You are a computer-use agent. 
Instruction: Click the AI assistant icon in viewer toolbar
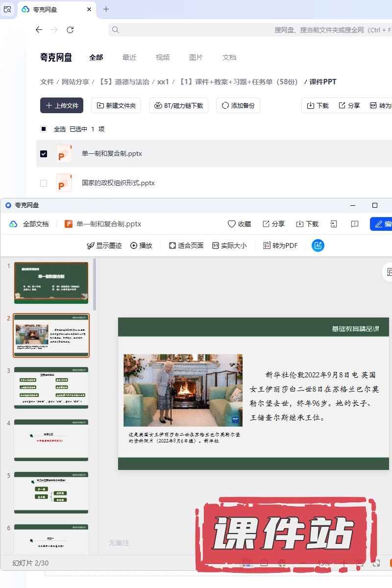(318, 245)
